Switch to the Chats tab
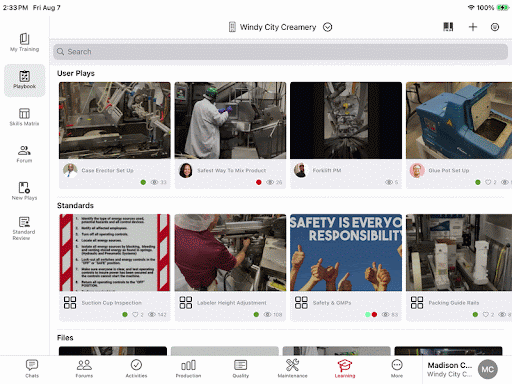 pos(32,369)
